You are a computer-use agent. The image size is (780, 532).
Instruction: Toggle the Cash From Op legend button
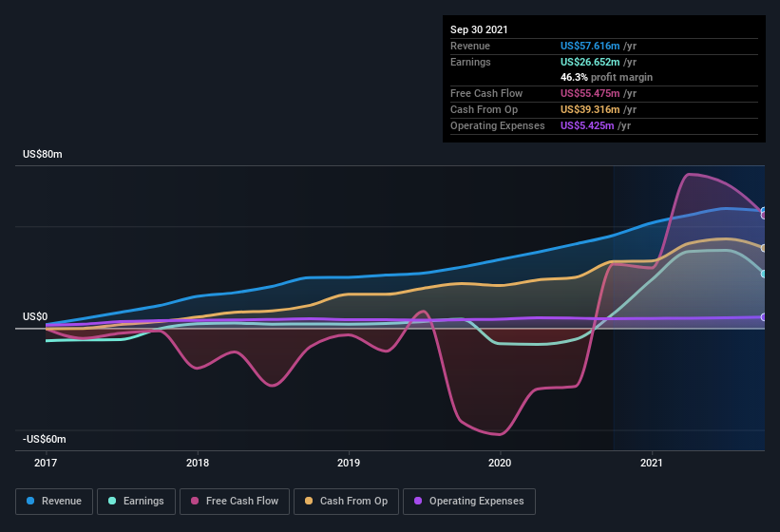pos(346,502)
